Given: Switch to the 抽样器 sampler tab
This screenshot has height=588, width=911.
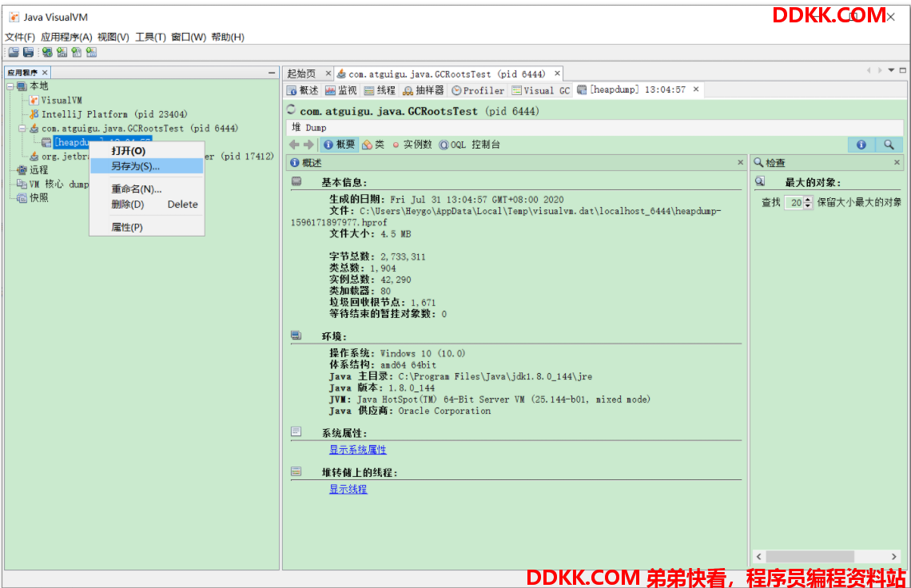Looking at the screenshot, I should tap(423, 90).
